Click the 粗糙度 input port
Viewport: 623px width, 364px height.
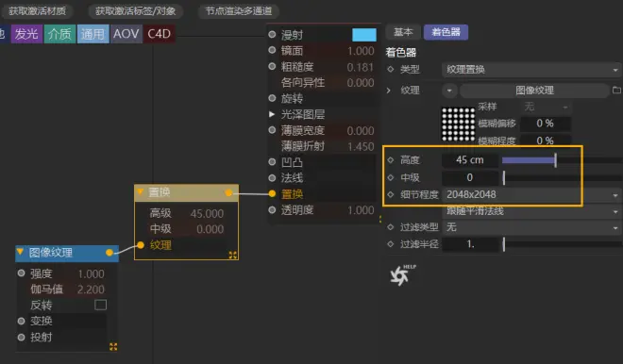tap(272, 66)
